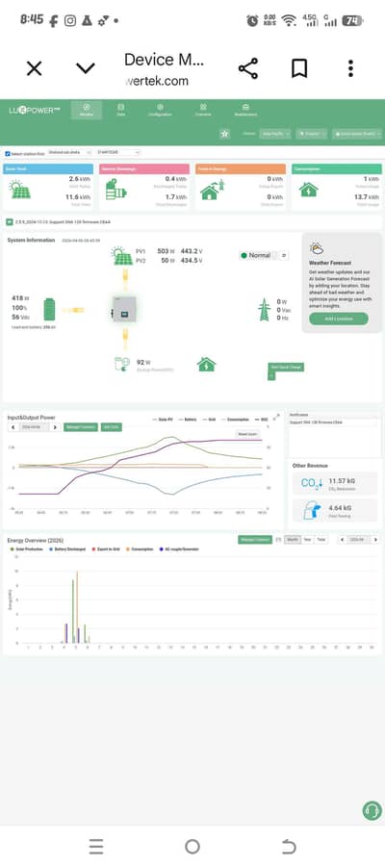The width and height of the screenshot is (385, 868).
Task: Open the Configuration tab
Action: click(x=160, y=110)
